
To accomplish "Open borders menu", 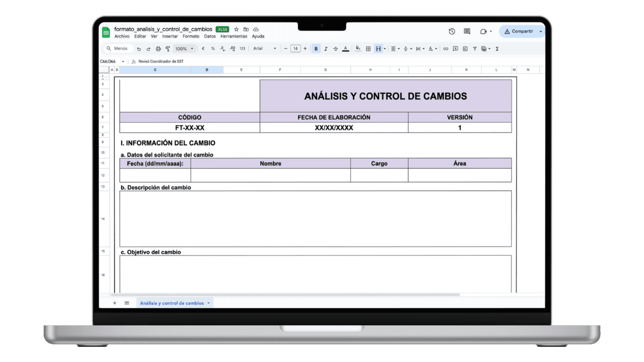I will click(368, 48).
